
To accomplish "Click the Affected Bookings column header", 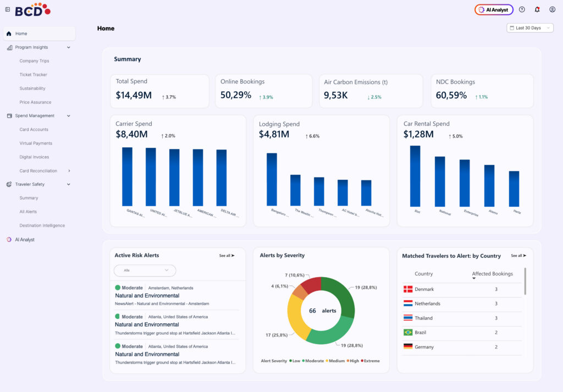I will [492, 274].
